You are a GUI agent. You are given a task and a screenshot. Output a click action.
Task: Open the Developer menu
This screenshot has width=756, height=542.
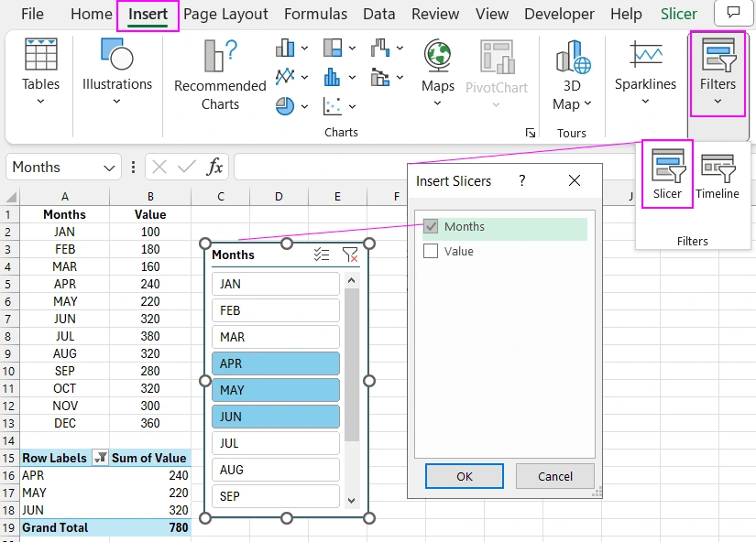[x=559, y=14]
